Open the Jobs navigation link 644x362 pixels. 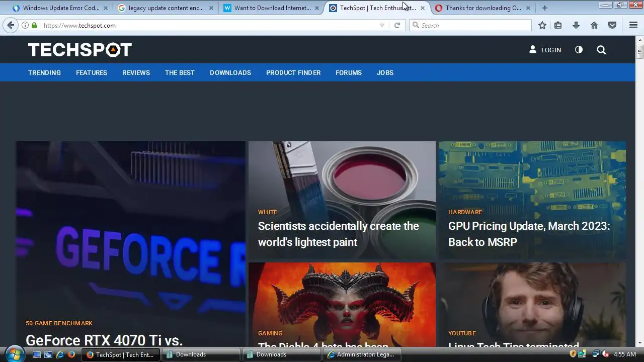(x=385, y=72)
